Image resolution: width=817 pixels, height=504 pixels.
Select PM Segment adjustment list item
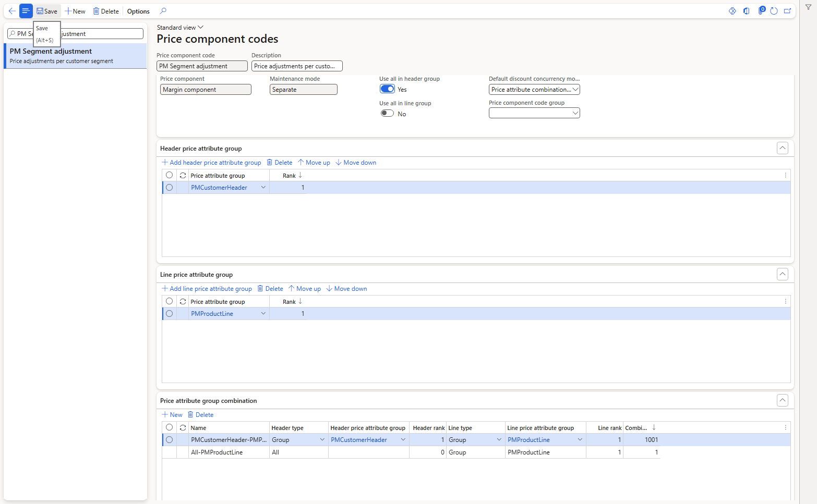coord(75,56)
